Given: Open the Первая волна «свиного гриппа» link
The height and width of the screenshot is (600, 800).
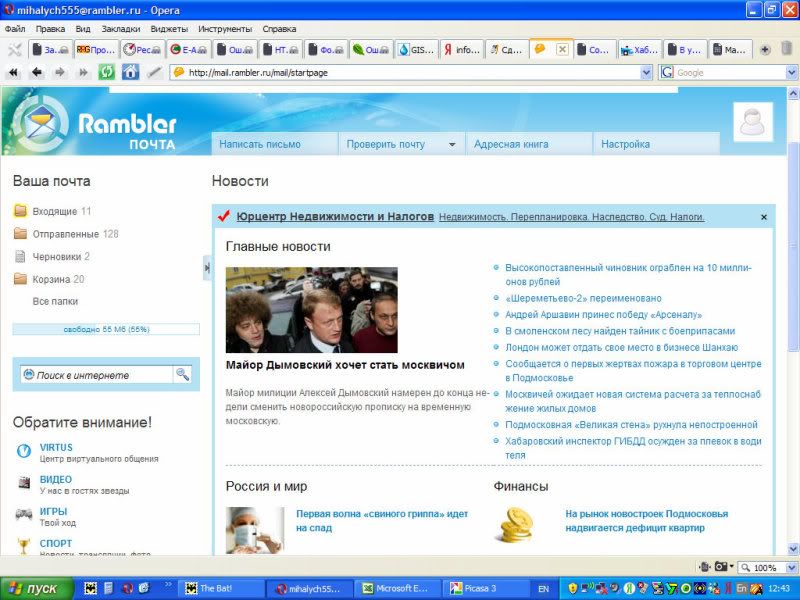Looking at the screenshot, I should [382, 520].
